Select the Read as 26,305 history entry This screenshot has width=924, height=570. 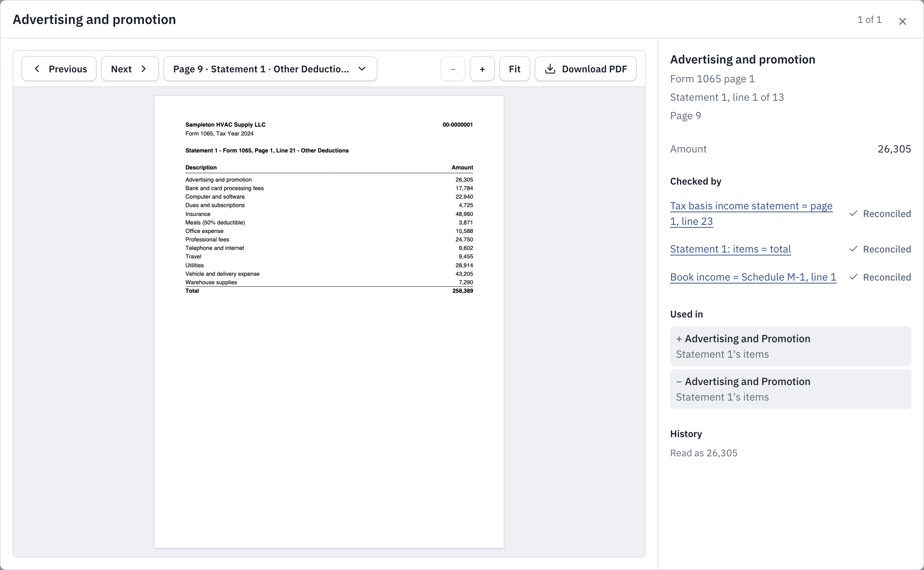pyautogui.click(x=704, y=453)
